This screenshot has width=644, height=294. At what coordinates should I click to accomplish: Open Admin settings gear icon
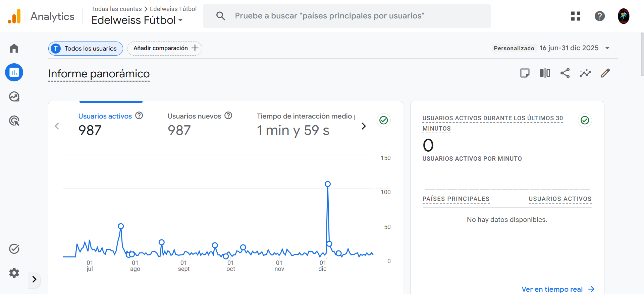click(14, 273)
